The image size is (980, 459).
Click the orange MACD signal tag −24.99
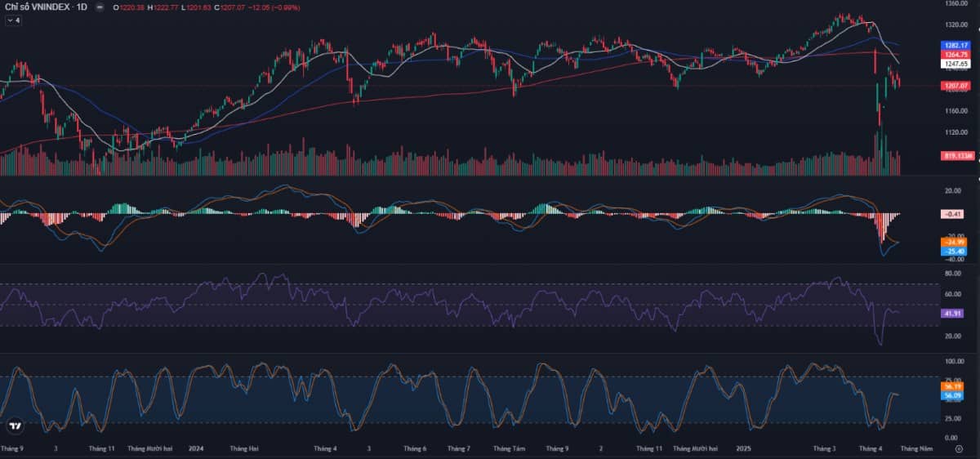(x=955, y=243)
